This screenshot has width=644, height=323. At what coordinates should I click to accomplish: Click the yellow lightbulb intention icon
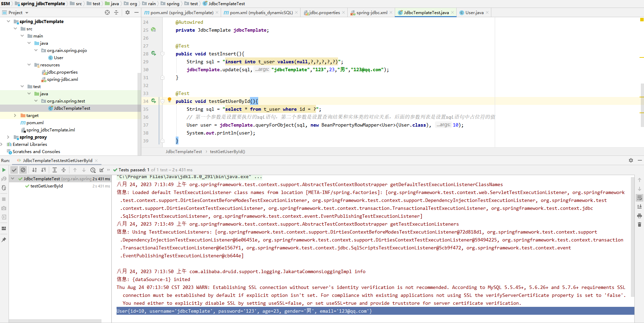pyautogui.click(x=170, y=100)
